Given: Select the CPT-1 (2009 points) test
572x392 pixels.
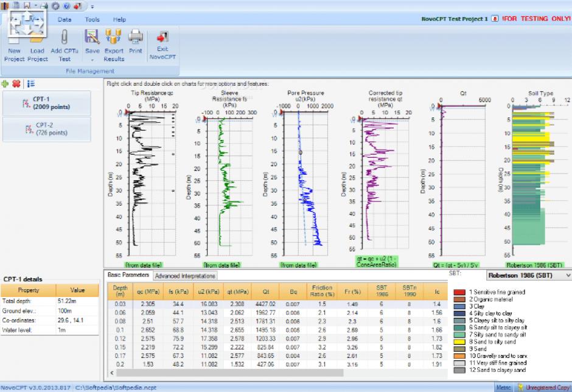Looking at the screenshot, I should [46, 103].
